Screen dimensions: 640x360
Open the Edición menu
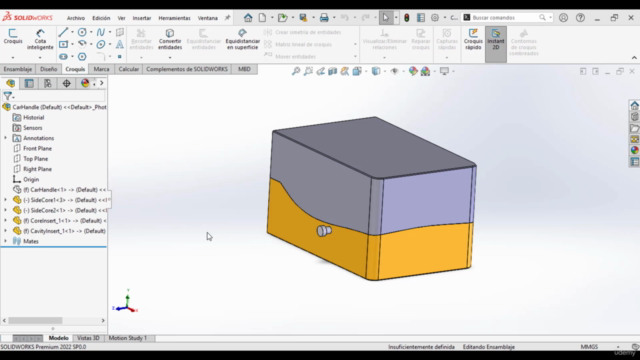pyautogui.click(x=101, y=18)
